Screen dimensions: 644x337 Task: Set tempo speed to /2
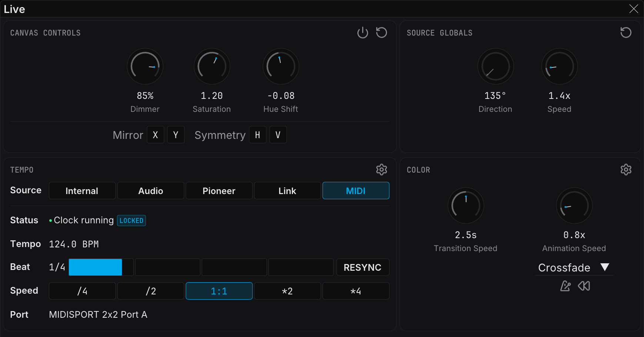(x=151, y=291)
